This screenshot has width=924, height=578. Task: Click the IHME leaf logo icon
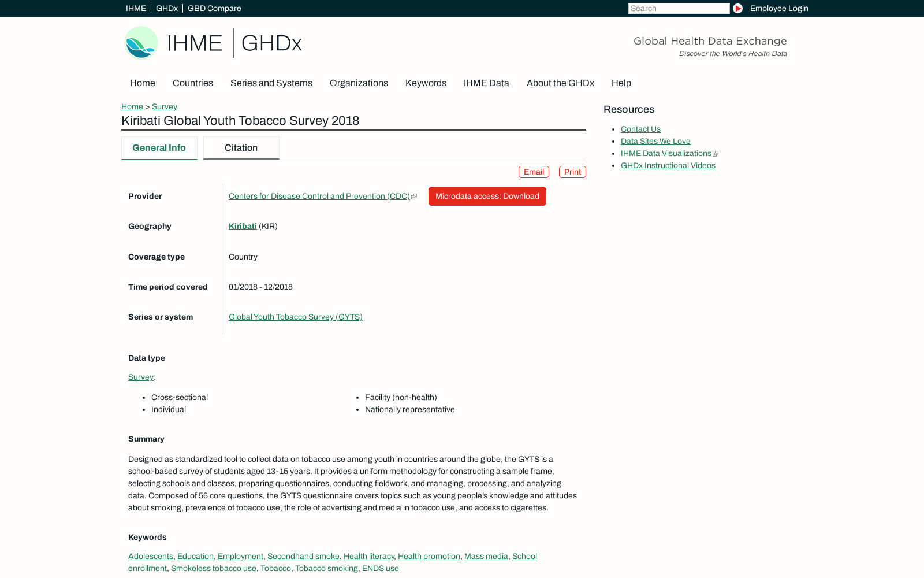(x=141, y=43)
